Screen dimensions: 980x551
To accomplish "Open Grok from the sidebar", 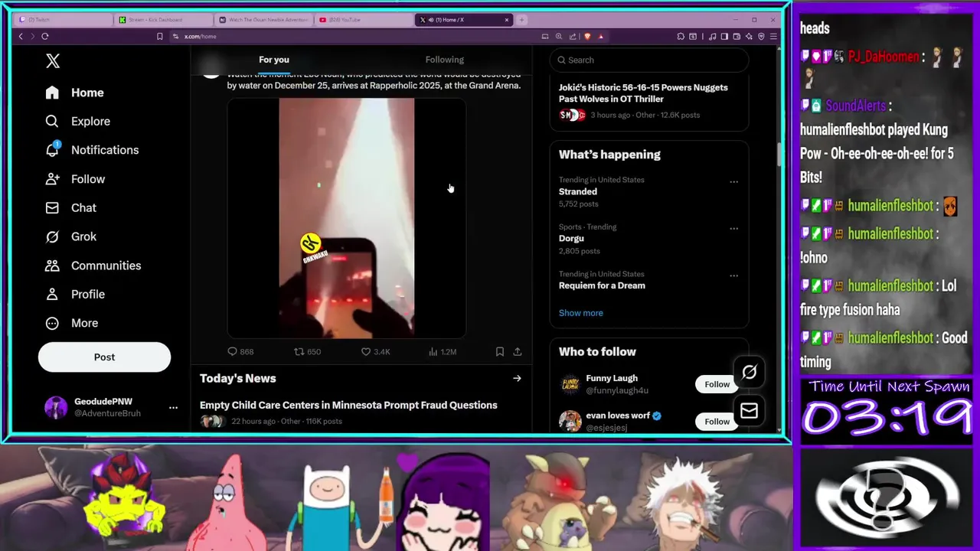I will click(70, 236).
